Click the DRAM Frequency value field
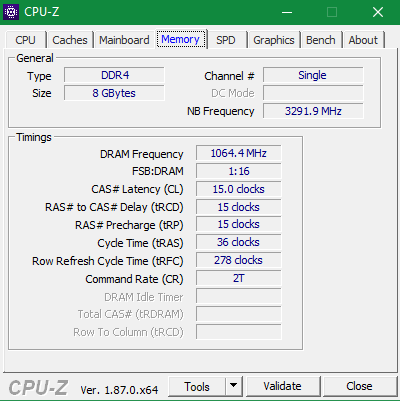Viewport: 400px width, 401px height. point(239,153)
